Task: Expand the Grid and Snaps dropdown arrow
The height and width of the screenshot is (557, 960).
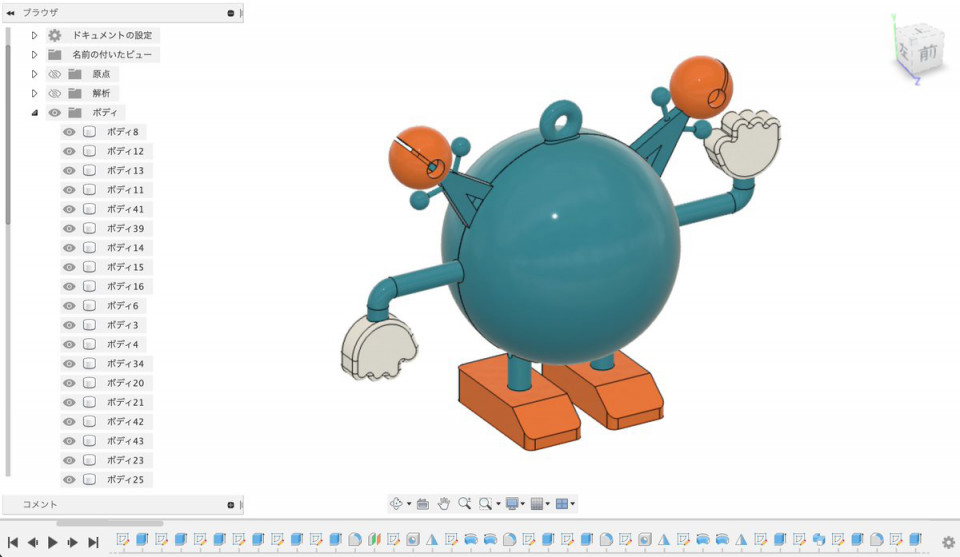Action: click(547, 504)
